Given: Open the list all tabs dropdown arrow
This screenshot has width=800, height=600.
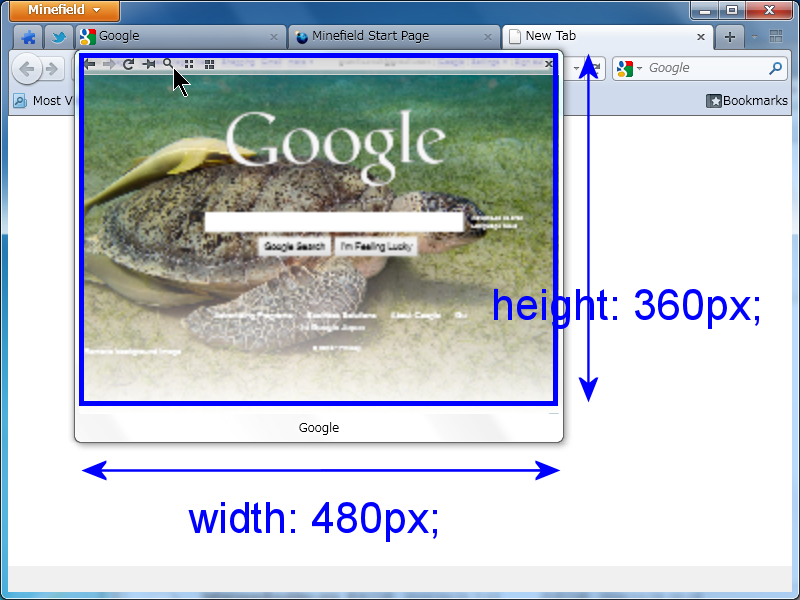Looking at the screenshot, I should (755, 37).
